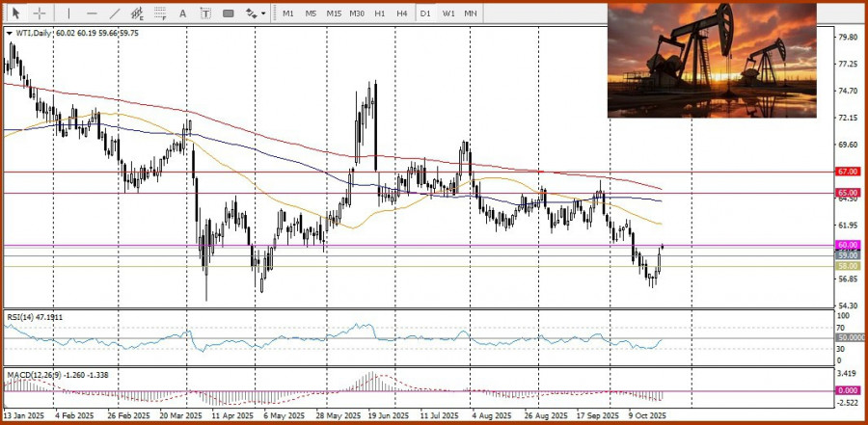Switch to the M15 timeframe

point(334,13)
